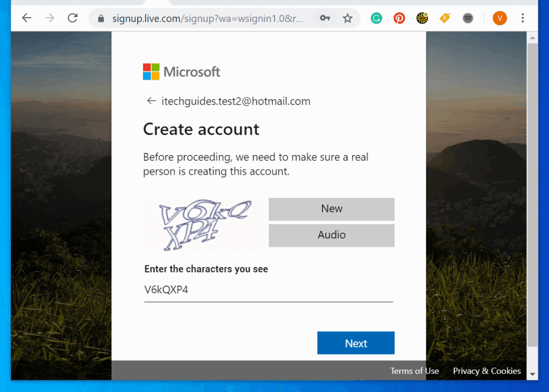The width and height of the screenshot is (549, 392).
Task: Reload the signup page
Action: (x=72, y=18)
